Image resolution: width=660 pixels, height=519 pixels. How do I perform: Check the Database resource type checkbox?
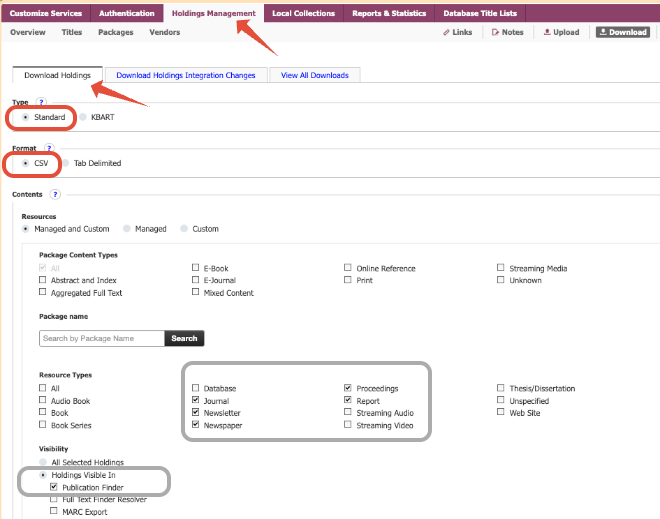pos(195,388)
